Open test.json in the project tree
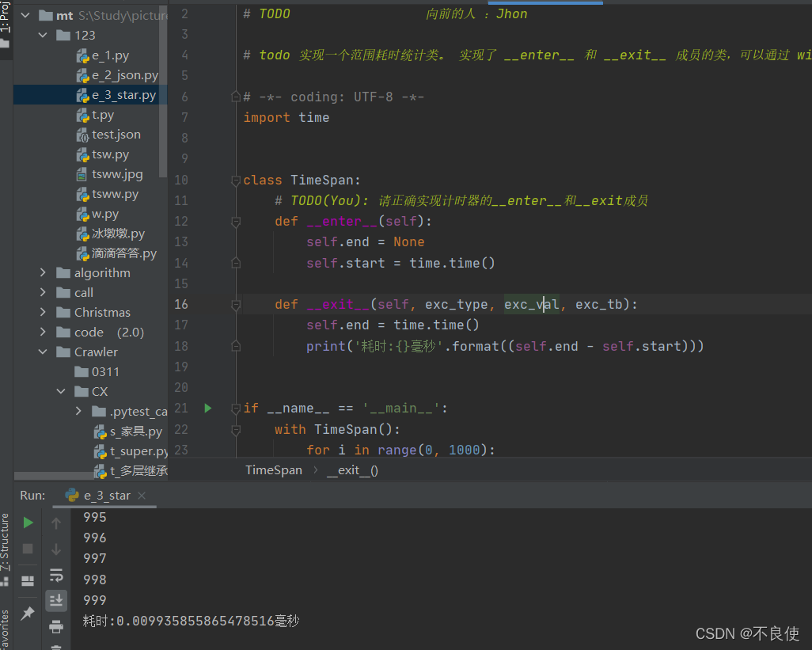This screenshot has width=812, height=650. coord(108,135)
